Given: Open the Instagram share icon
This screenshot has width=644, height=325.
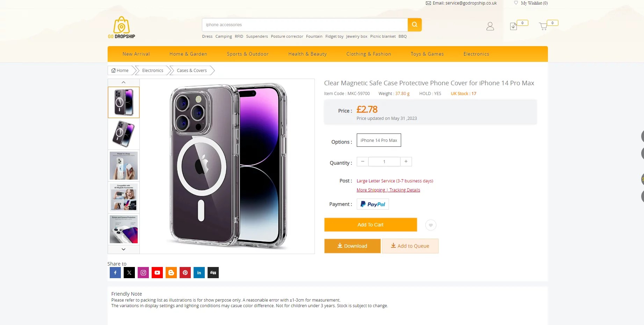Looking at the screenshot, I should (143, 273).
